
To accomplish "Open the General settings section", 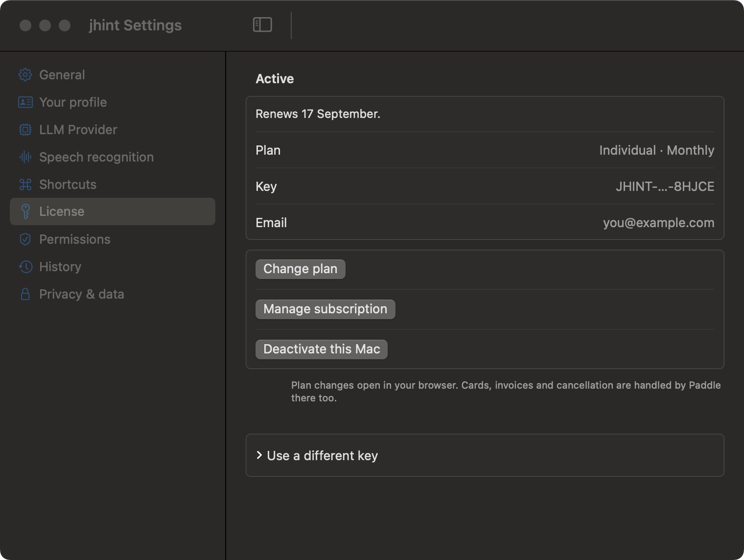I will (x=113, y=75).
